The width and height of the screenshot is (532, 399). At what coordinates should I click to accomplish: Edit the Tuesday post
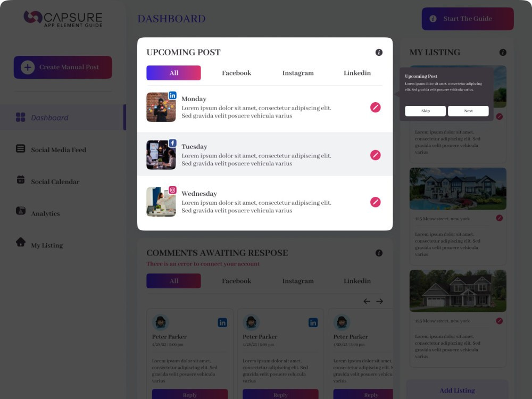coord(375,155)
